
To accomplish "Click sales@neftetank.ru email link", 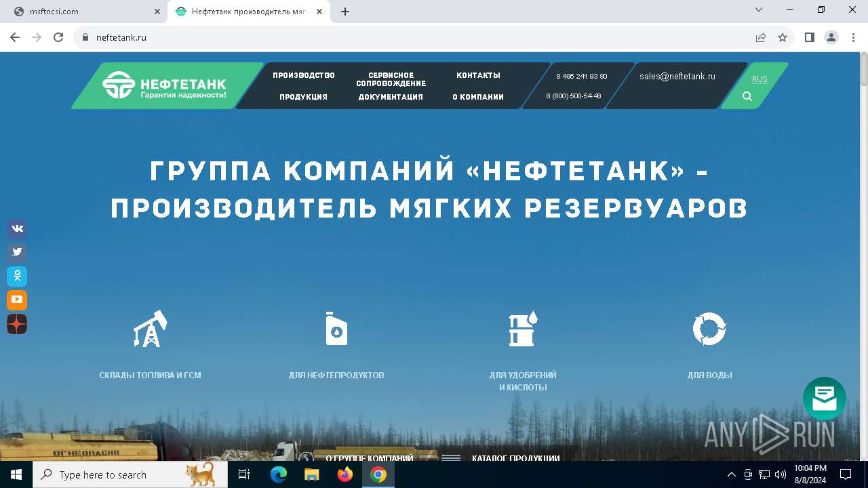I will coord(677,77).
